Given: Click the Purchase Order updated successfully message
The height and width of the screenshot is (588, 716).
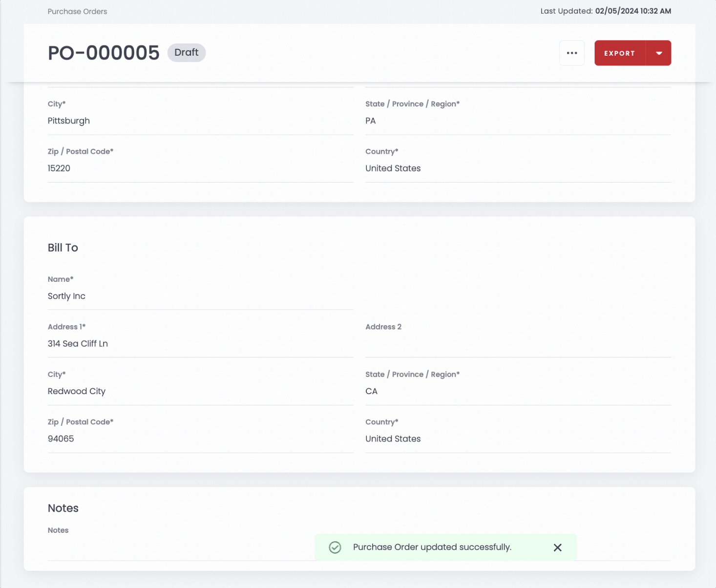Looking at the screenshot, I should (432, 547).
